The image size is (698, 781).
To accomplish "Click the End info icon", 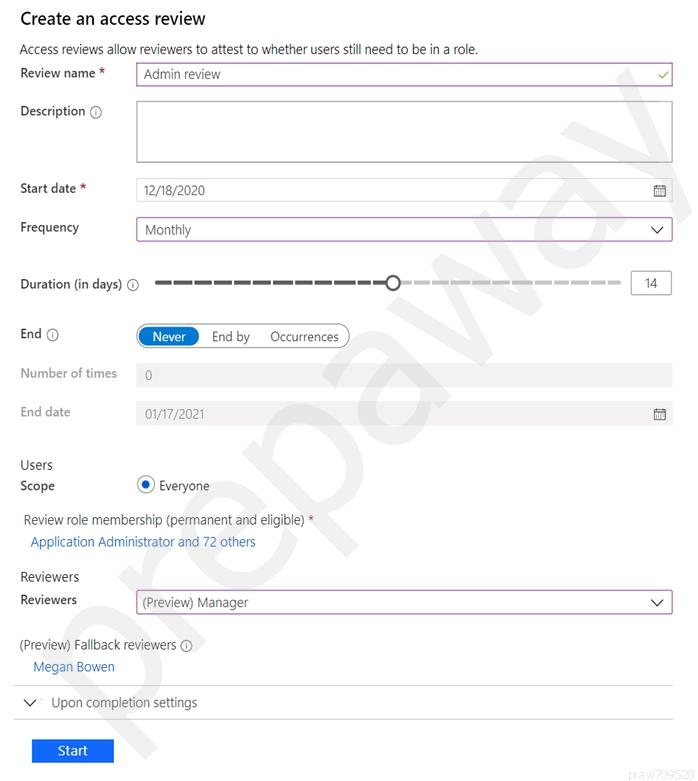I will (x=53, y=335).
